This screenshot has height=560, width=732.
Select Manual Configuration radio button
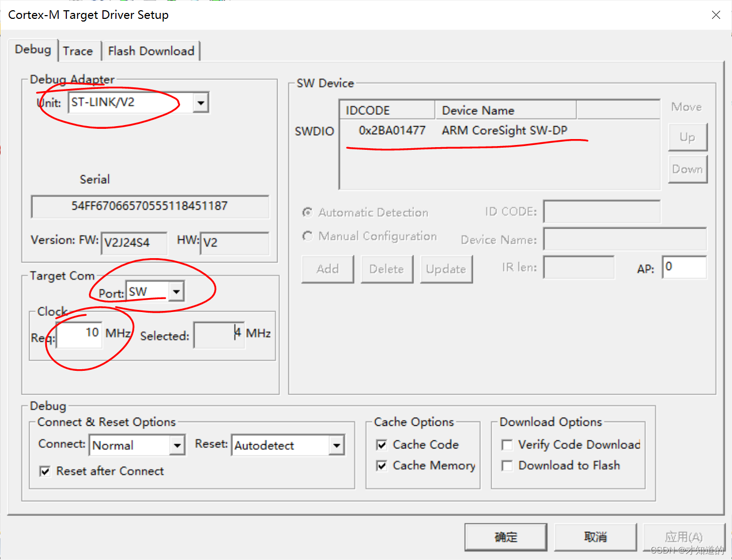307,236
